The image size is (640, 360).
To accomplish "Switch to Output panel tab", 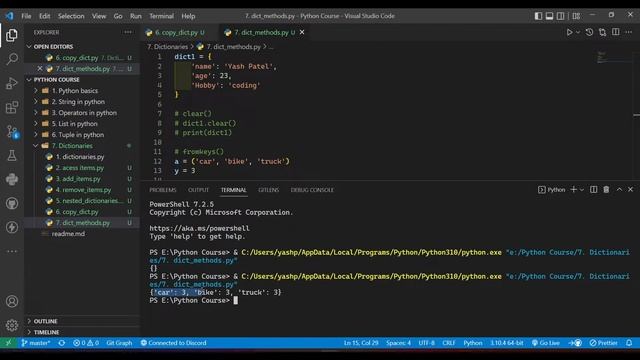I will coord(198,190).
